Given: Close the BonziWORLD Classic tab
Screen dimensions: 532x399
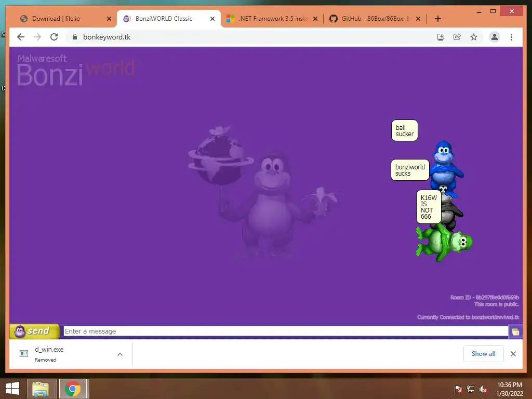Looking at the screenshot, I should [x=212, y=19].
